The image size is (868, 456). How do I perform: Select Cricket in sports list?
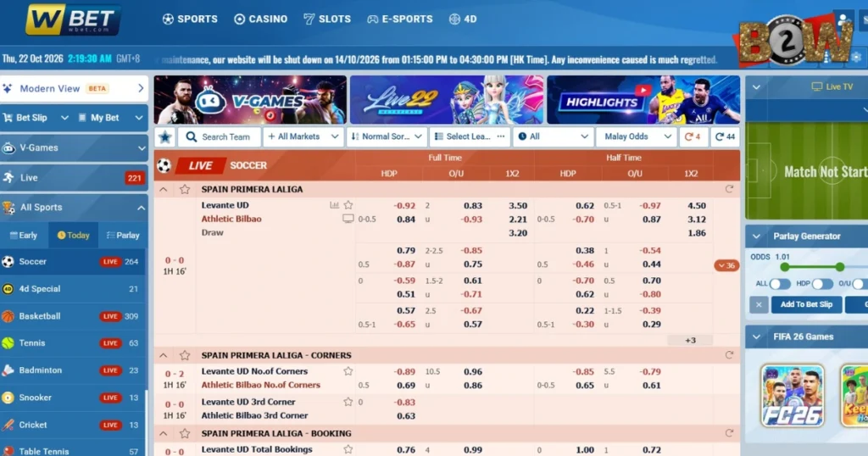73,425
